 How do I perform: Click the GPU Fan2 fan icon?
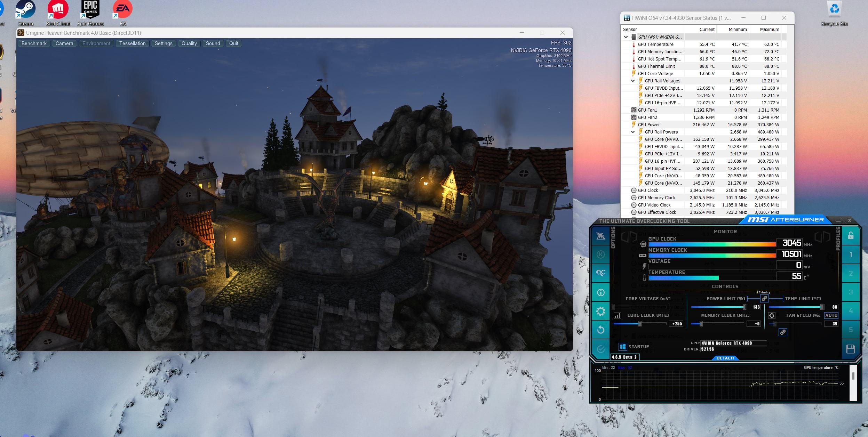tap(634, 117)
